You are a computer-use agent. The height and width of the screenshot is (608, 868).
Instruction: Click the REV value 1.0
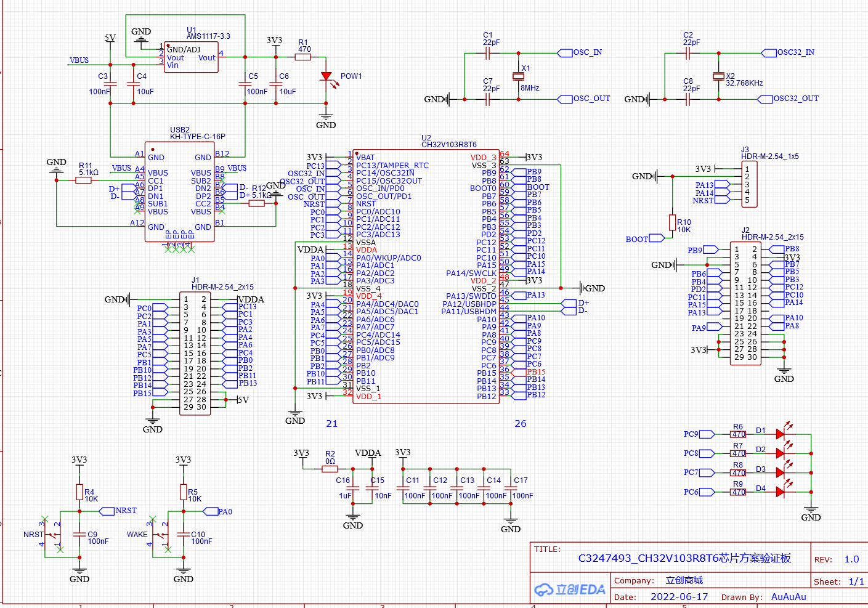[x=851, y=559]
